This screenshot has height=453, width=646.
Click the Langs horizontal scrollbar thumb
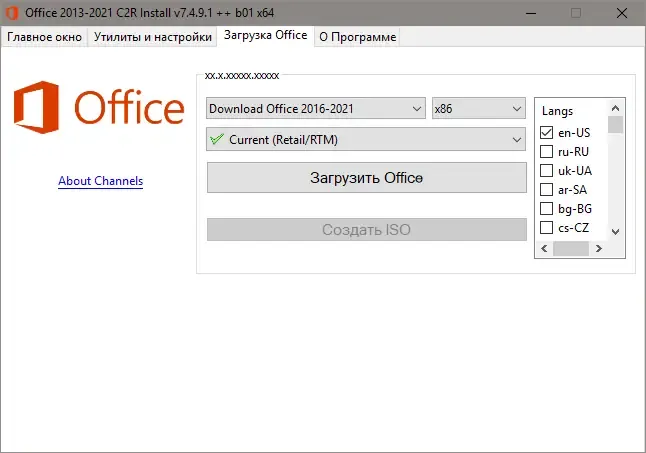coord(571,248)
